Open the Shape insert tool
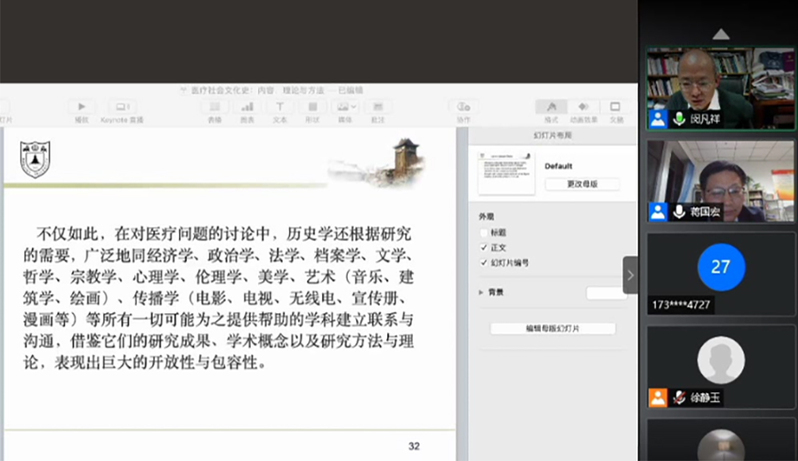 pyautogui.click(x=312, y=107)
